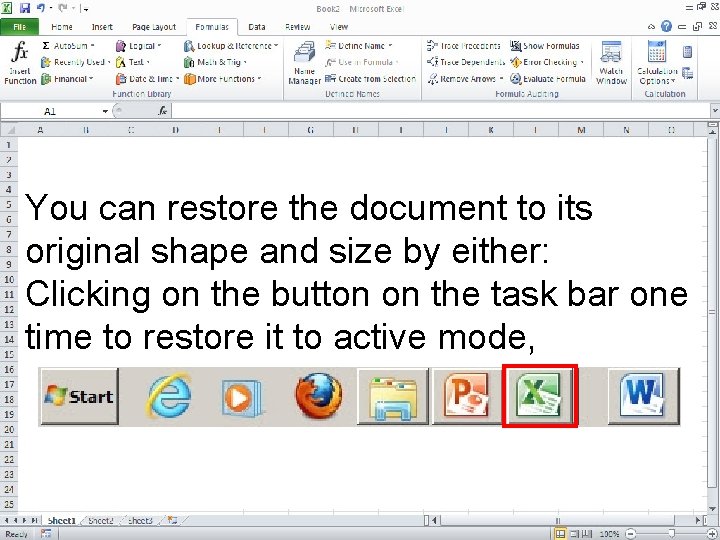Viewport: 720px width, 540px height.
Task: Click Use in Formula option
Action: coord(361,62)
